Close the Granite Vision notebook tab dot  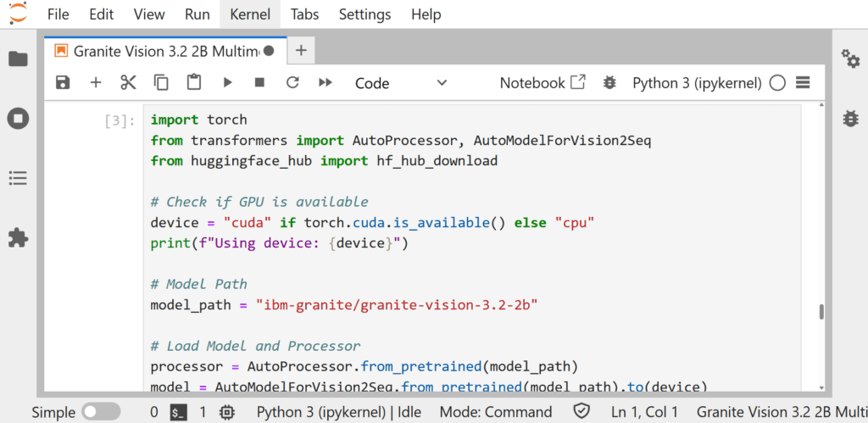[269, 51]
